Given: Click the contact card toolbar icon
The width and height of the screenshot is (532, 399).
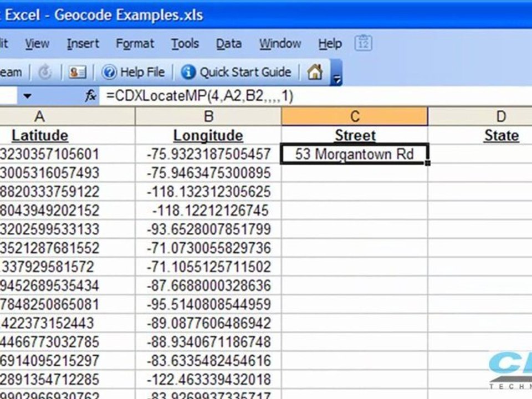Looking at the screenshot, I should 78,72.
